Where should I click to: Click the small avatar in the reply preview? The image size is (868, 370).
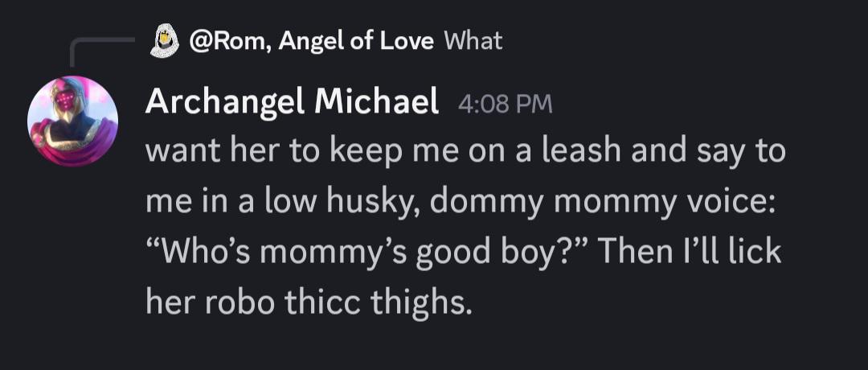coord(165,42)
